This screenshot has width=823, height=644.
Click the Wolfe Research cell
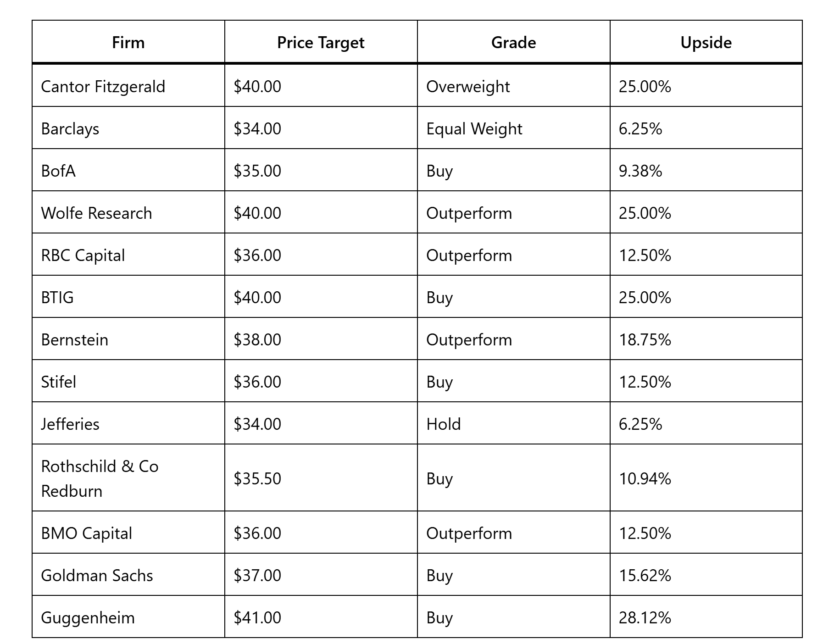[96, 213]
